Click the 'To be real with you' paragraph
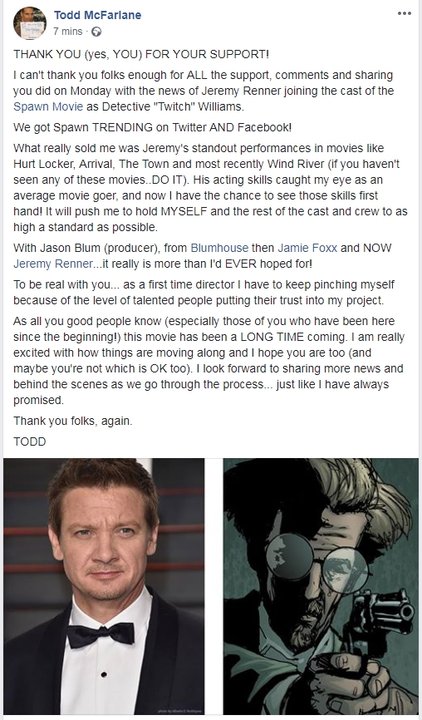 pyautogui.click(x=204, y=292)
